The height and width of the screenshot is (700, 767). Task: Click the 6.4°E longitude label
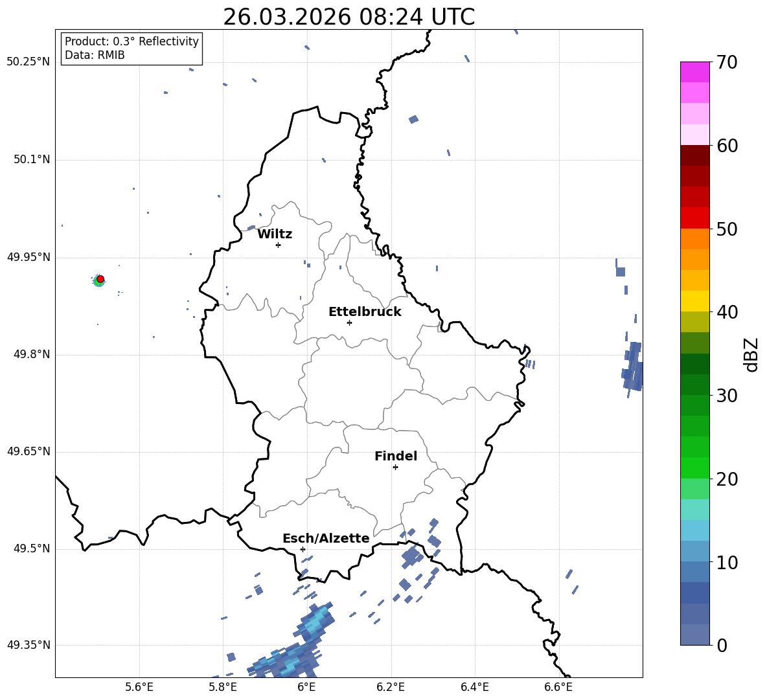click(474, 687)
